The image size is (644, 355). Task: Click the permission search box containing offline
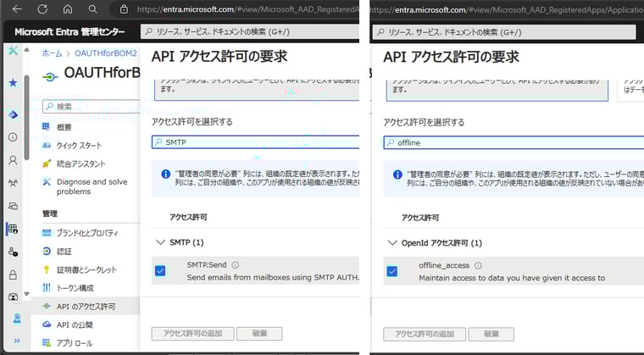(x=514, y=142)
